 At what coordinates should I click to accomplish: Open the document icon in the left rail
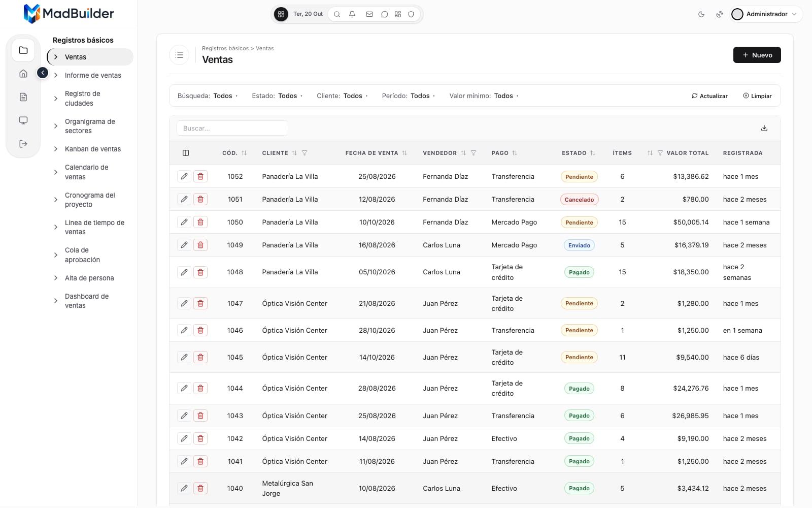[23, 97]
